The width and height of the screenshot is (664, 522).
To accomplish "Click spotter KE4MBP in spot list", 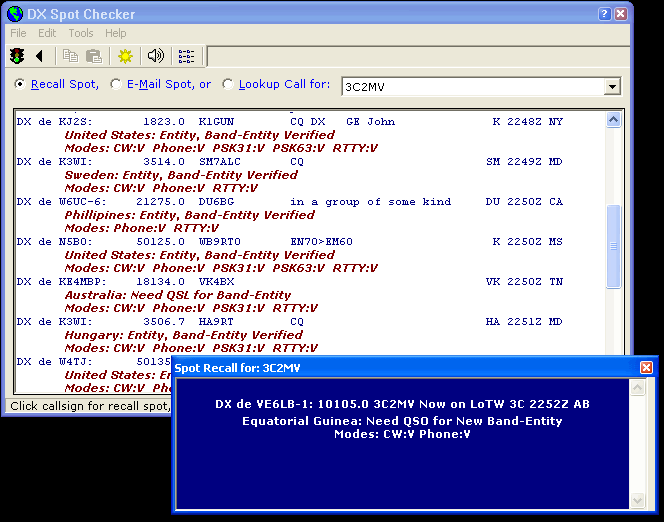I will click(82, 282).
